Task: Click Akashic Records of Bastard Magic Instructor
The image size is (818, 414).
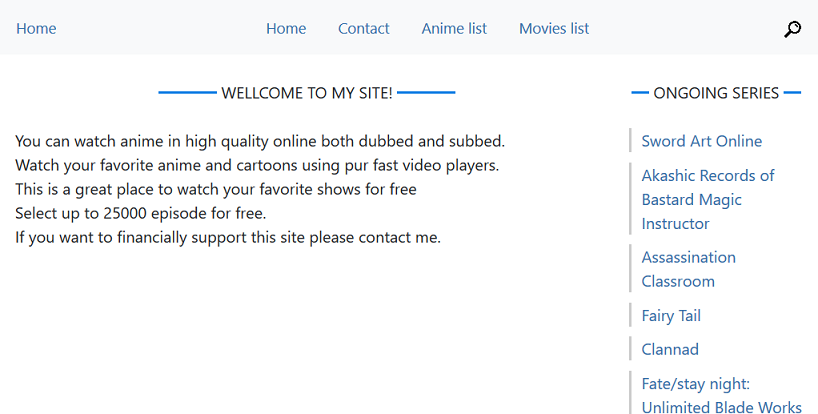Action: tap(708, 200)
